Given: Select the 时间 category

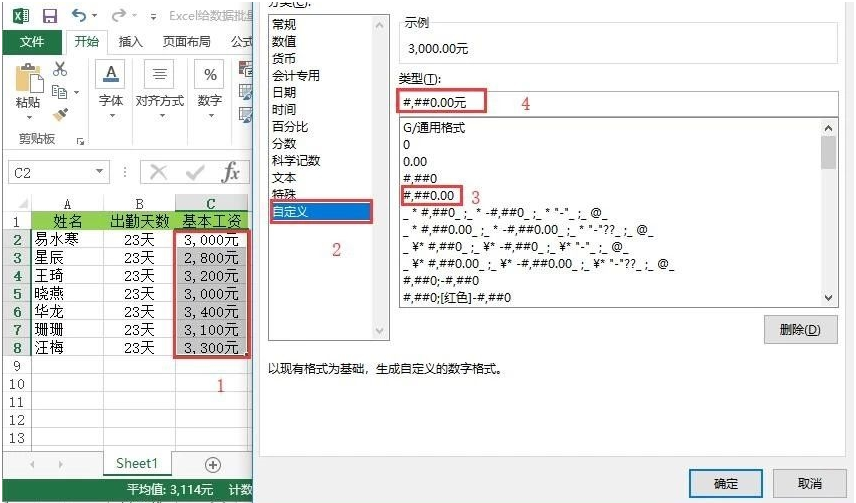Looking at the screenshot, I should (x=284, y=110).
